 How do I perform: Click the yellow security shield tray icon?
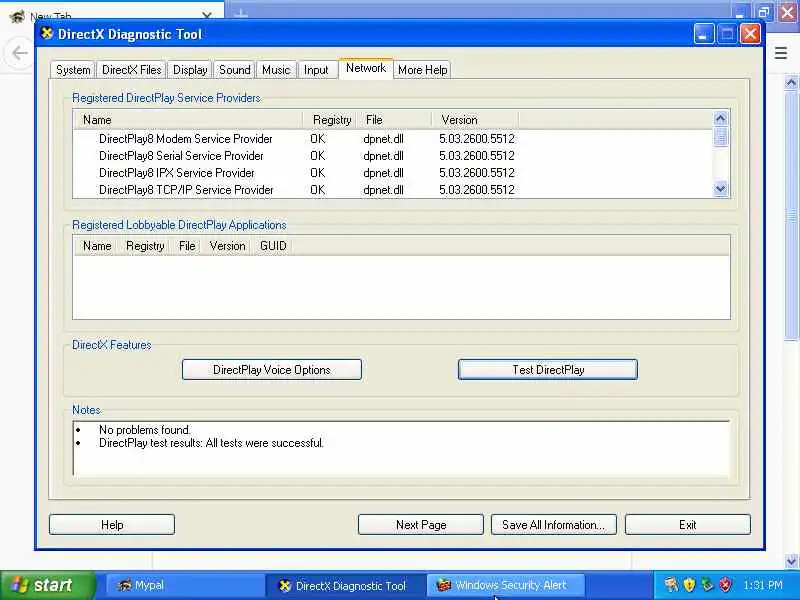point(689,585)
